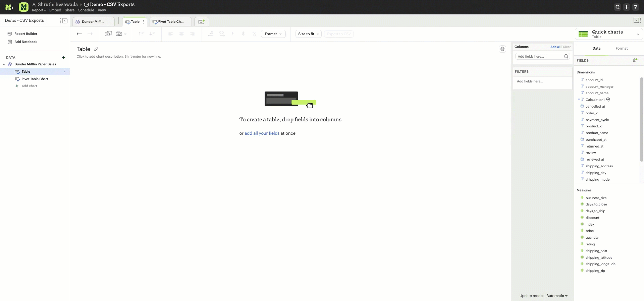This screenshot has height=301, width=644.
Task: Click the duplicate chart icon in toolbar
Action: (x=108, y=34)
